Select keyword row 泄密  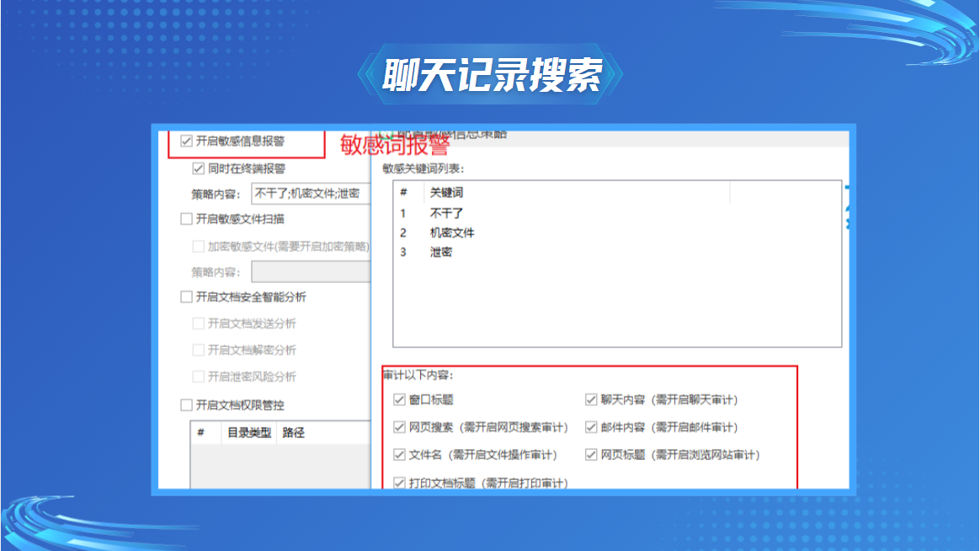pyautogui.click(x=615, y=252)
